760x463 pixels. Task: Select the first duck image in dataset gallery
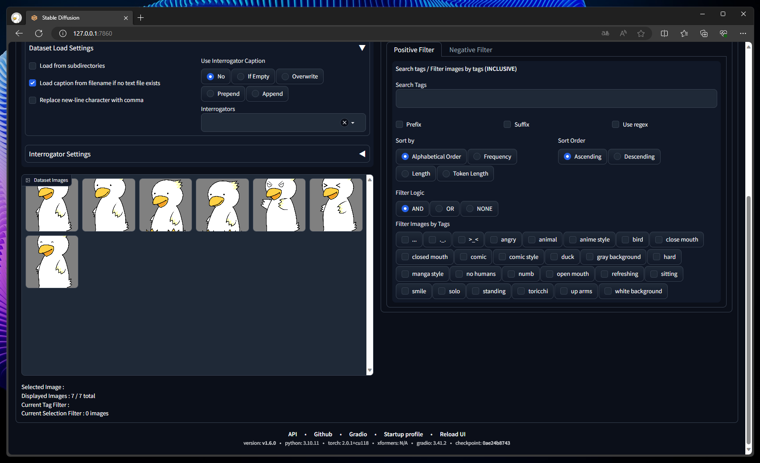click(52, 205)
